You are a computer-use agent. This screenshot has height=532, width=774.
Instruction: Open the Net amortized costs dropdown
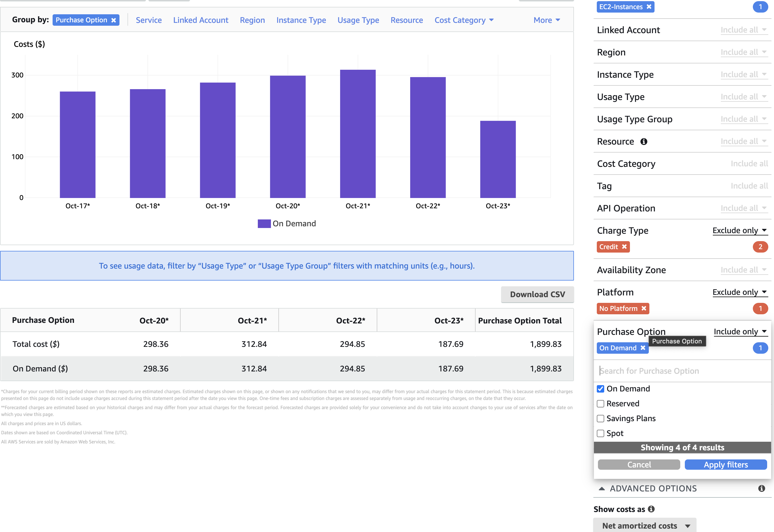pos(645,526)
